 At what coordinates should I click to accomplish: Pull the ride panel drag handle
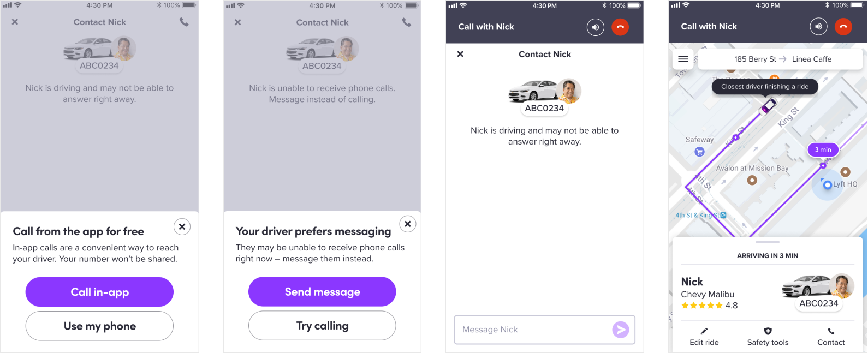point(768,242)
